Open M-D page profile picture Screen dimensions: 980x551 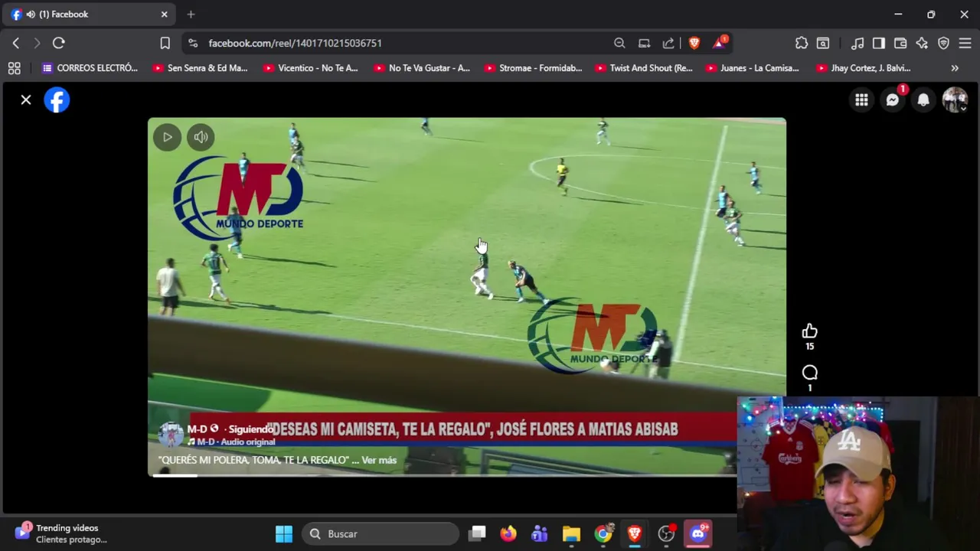171,435
